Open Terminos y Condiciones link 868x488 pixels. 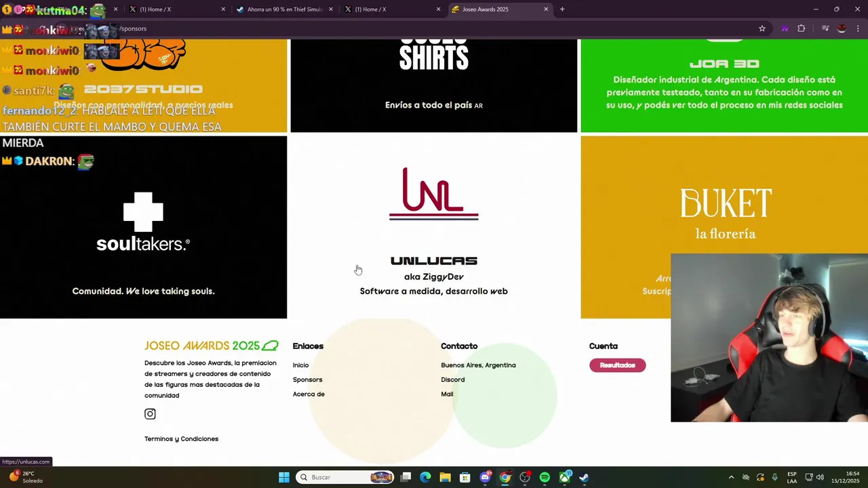click(x=181, y=439)
